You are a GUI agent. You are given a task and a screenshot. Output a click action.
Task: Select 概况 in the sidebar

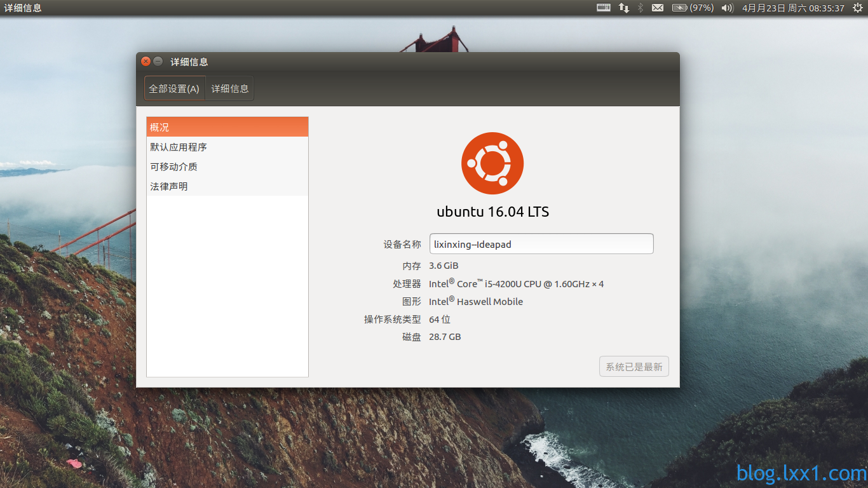pyautogui.click(x=227, y=127)
